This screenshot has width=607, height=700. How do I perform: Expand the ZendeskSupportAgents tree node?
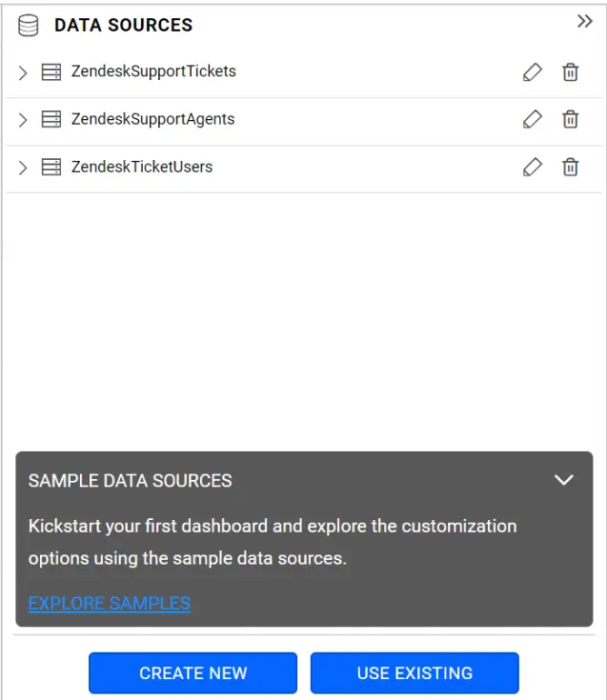[24, 120]
